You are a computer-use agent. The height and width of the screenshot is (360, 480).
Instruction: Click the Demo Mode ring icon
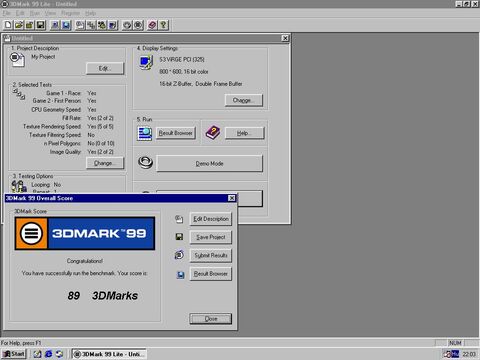click(x=145, y=163)
